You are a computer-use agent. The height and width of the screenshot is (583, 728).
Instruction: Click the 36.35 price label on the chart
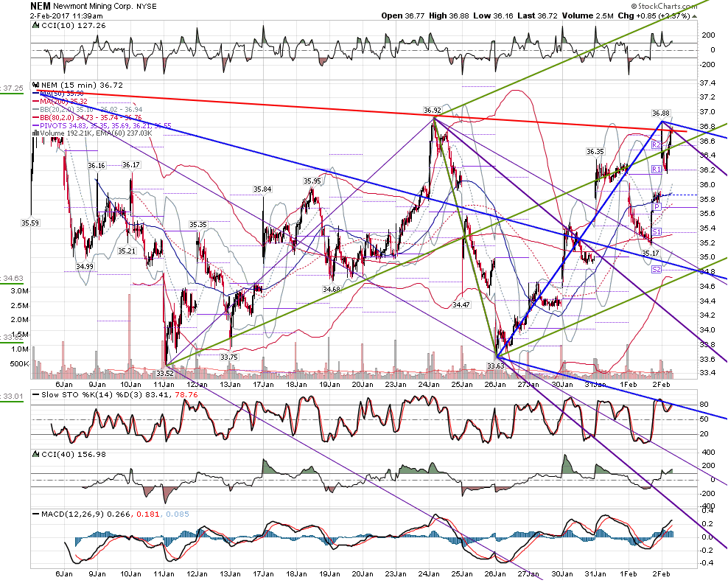[x=595, y=151]
